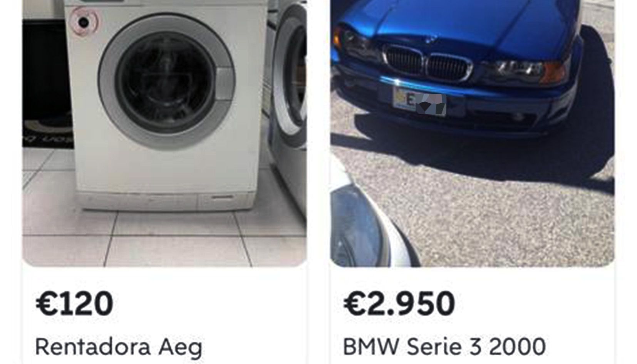The width and height of the screenshot is (637, 364).
Task: Open the washing machine listing photo
Action: [x=164, y=133]
